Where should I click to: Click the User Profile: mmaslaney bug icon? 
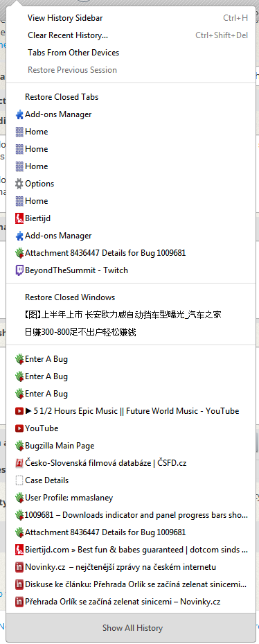[19, 497]
